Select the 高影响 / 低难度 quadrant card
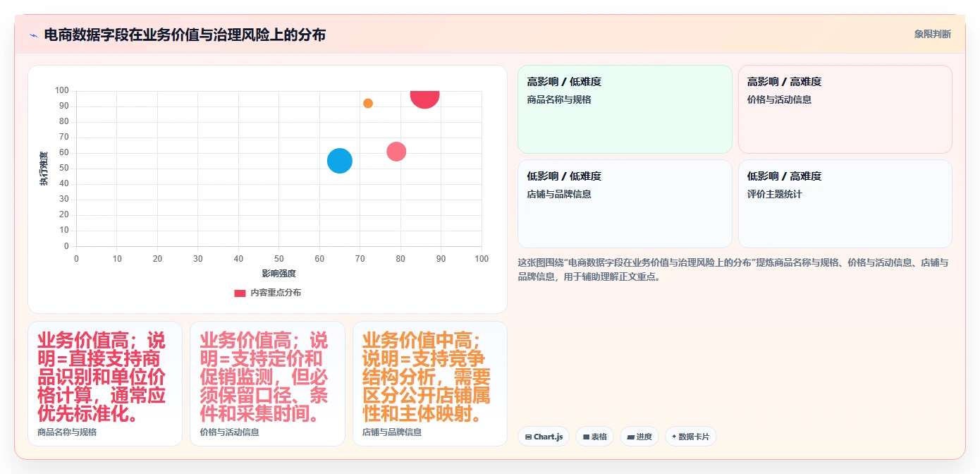Screen dimensions: 980x474 tap(625, 109)
